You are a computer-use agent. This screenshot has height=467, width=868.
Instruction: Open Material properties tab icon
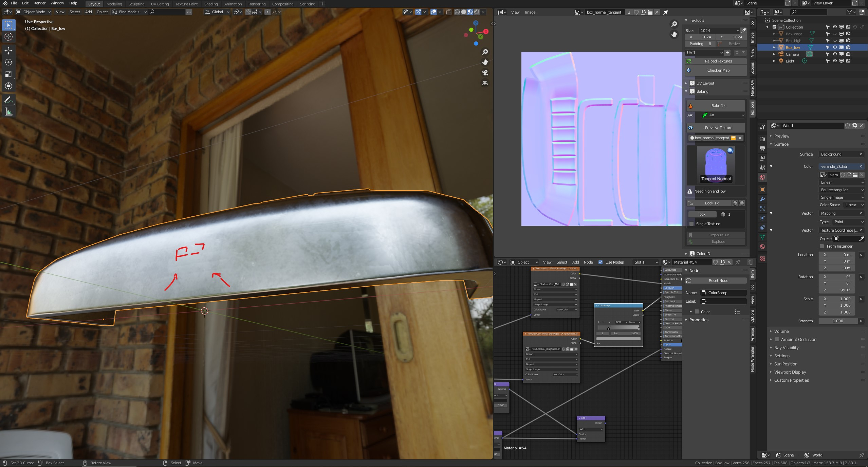coord(762,247)
